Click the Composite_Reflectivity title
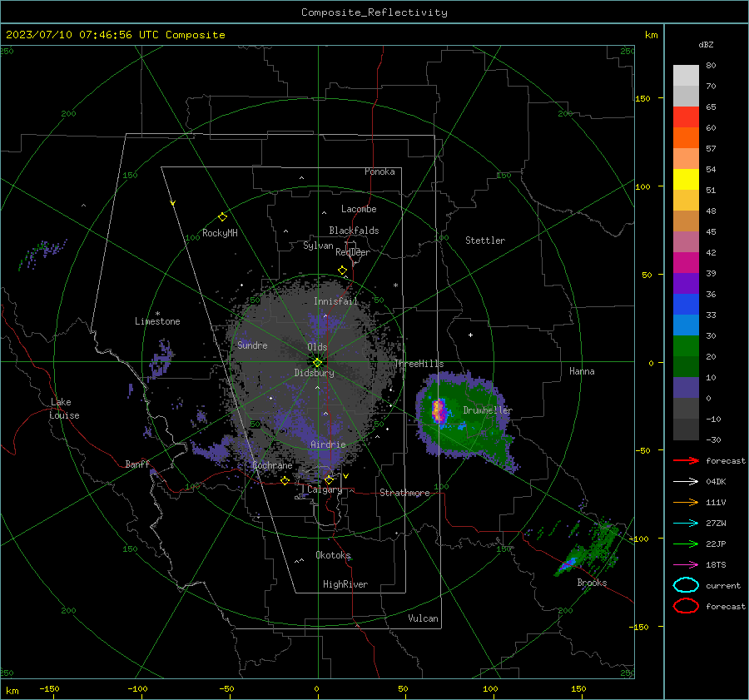Image resolution: width=749 pixels, height=700 pixels. point(374,12)
